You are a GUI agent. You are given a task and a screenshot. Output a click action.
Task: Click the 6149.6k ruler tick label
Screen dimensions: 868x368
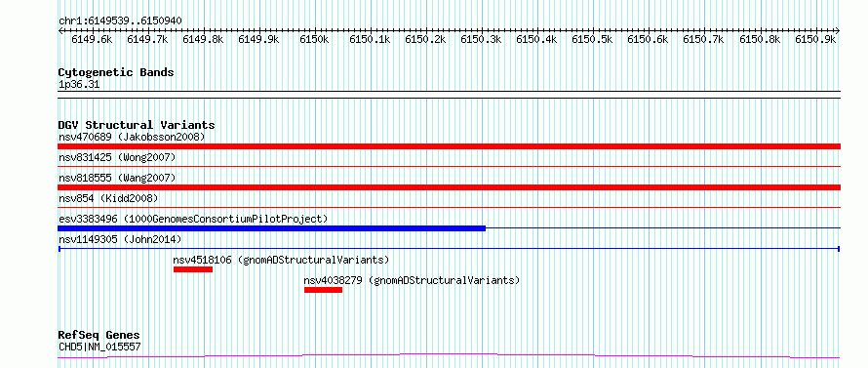pyautogui.click(x=92, y=39)
